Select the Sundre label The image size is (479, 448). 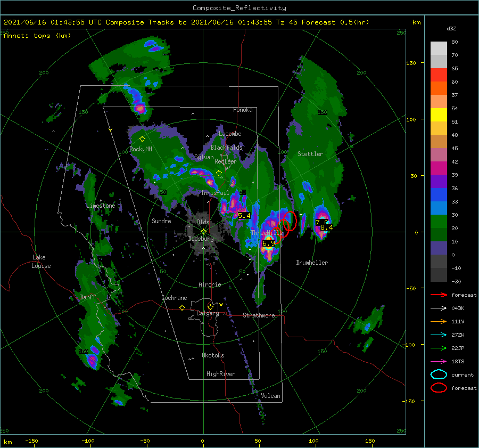coord(161,221)
